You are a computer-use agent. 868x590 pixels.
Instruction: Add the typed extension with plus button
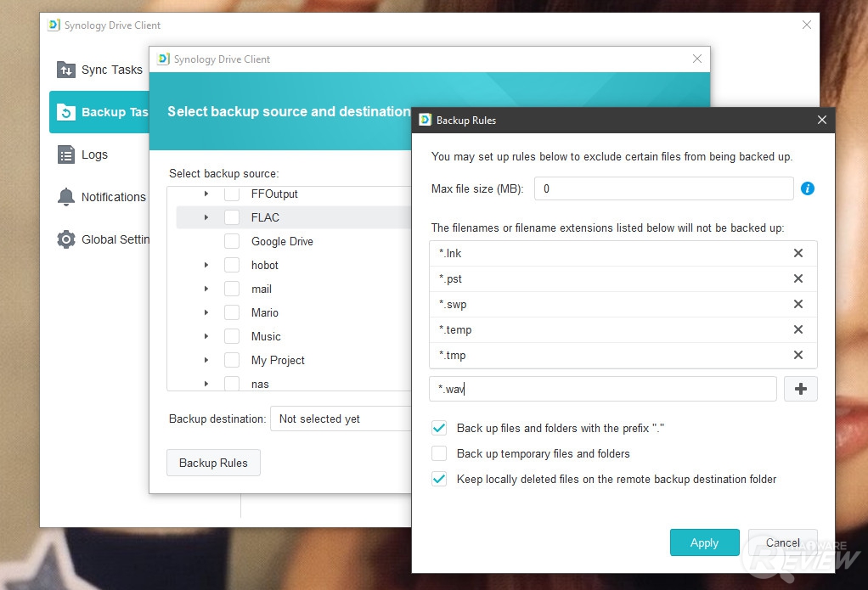tap(800, 389)
